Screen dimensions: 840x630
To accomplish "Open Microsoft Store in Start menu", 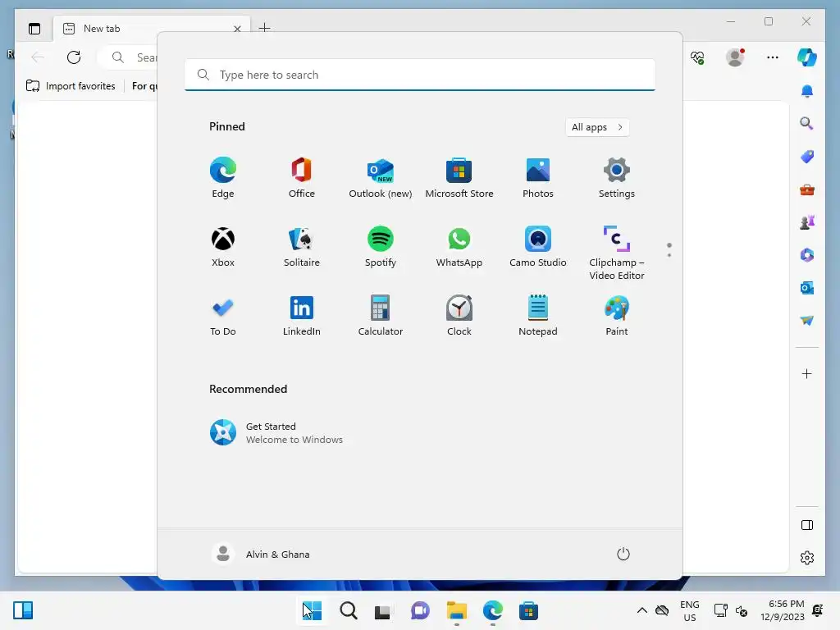I will (x=459, y=178).
